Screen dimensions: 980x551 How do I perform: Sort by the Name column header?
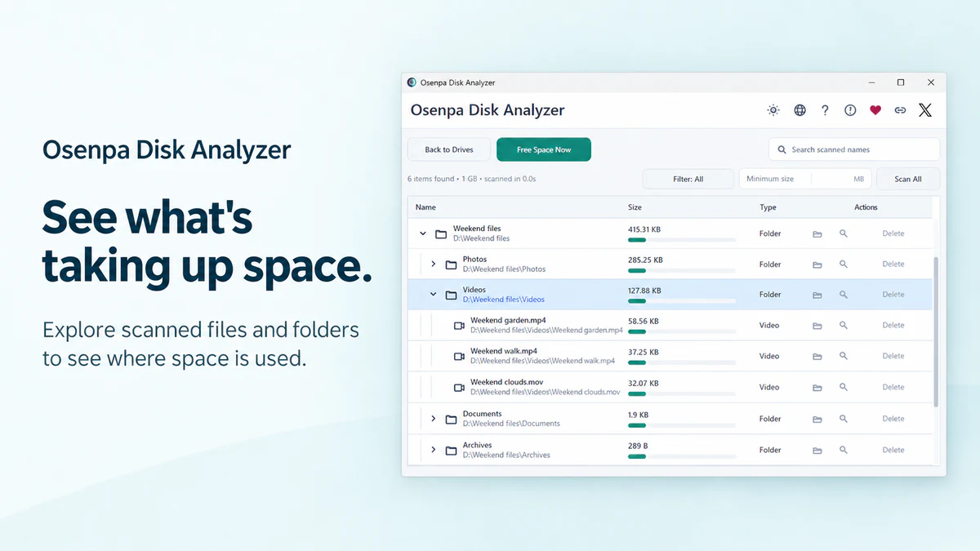click(425, 207)
